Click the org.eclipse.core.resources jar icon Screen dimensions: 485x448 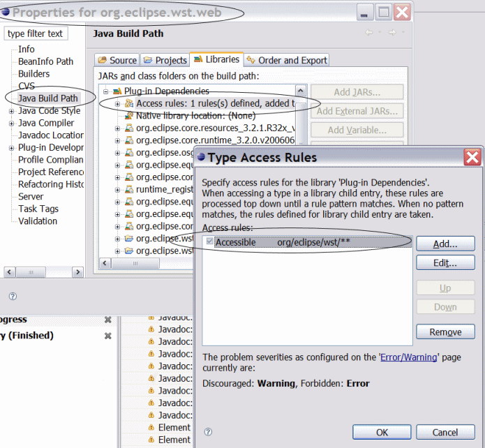[x=129, y=128]
